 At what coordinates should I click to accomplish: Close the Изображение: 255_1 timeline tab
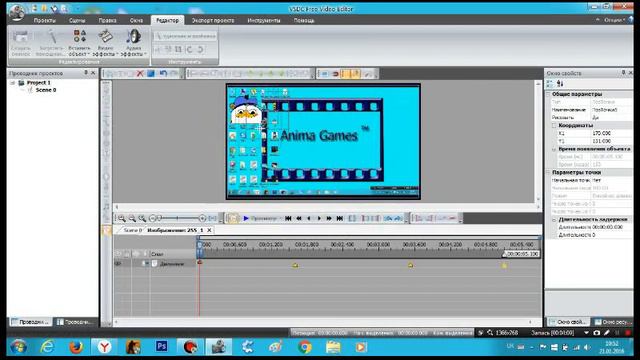click(209, 231)
